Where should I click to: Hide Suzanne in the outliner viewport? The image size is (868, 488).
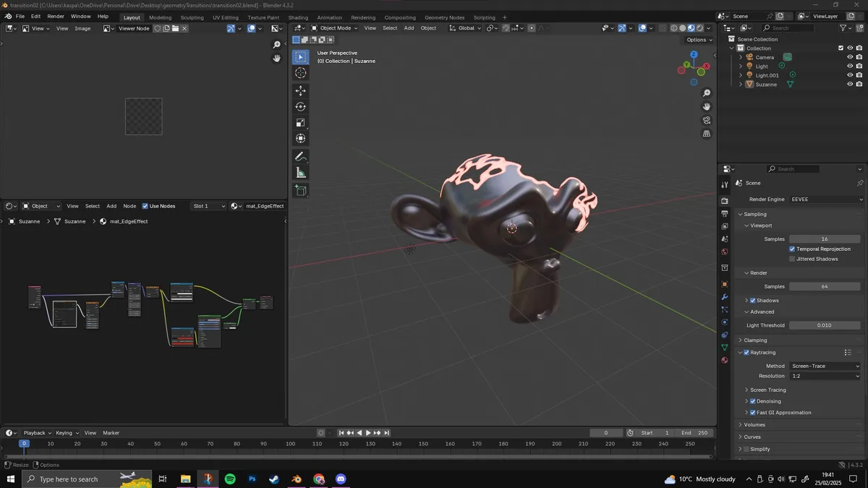coord(850,85)
